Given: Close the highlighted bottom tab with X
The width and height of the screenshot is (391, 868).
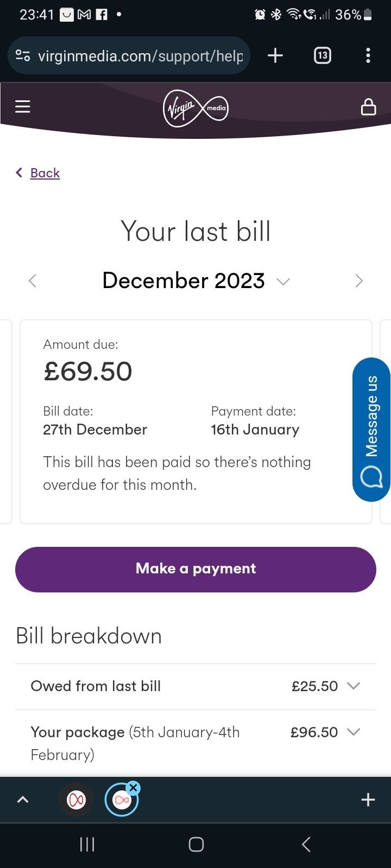Looking at the screenshot, I should tap(134, 788).
